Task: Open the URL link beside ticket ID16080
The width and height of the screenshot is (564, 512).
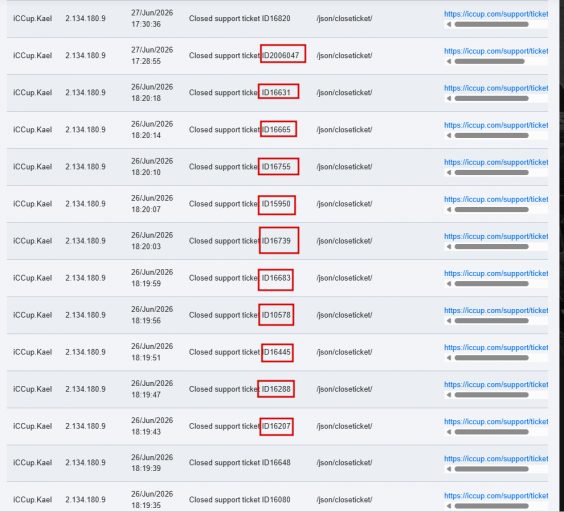Action: (x=496, y=496)
